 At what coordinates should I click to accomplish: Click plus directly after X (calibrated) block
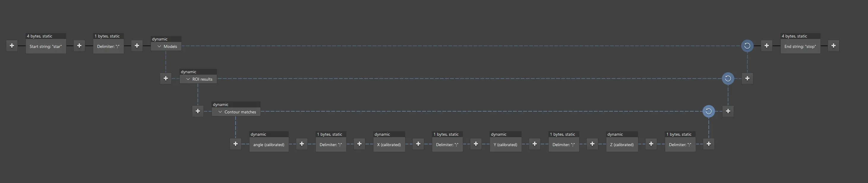[x=418, y=144]
